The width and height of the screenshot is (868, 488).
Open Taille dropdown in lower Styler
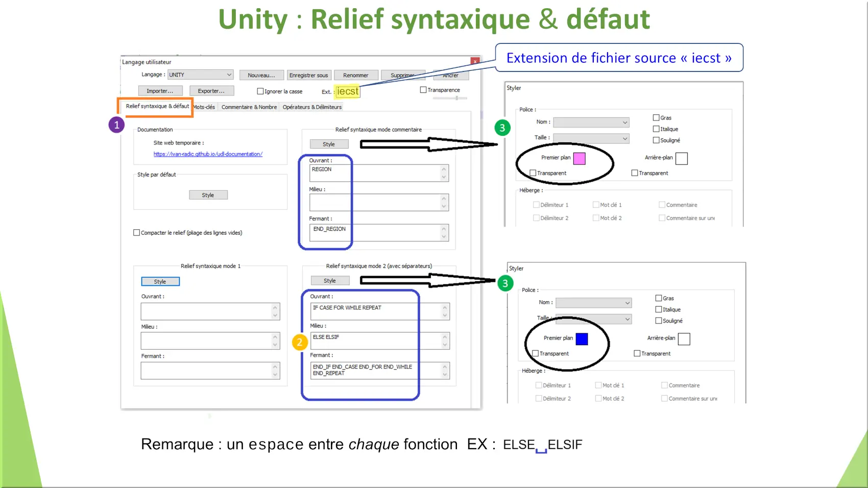coord(594,319)
